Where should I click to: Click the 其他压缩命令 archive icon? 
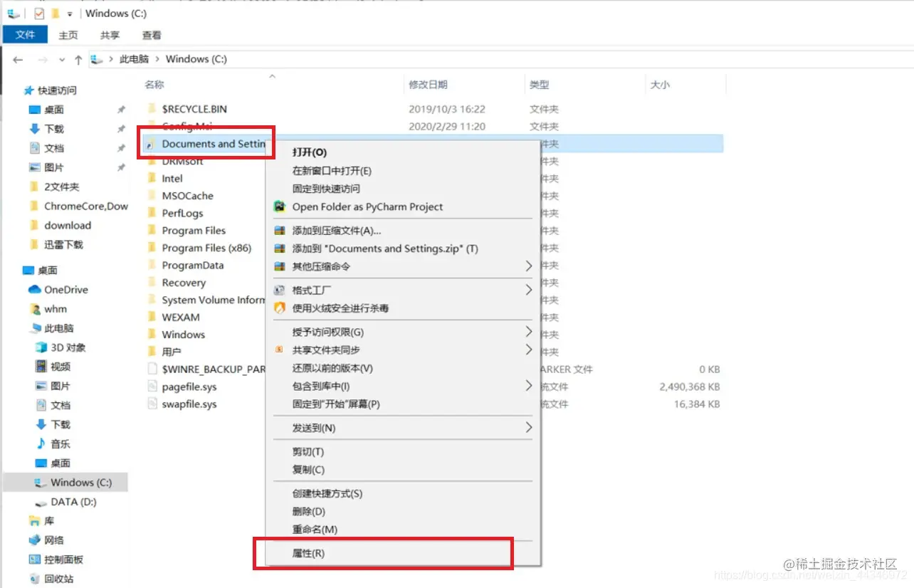tap(279, 266)
